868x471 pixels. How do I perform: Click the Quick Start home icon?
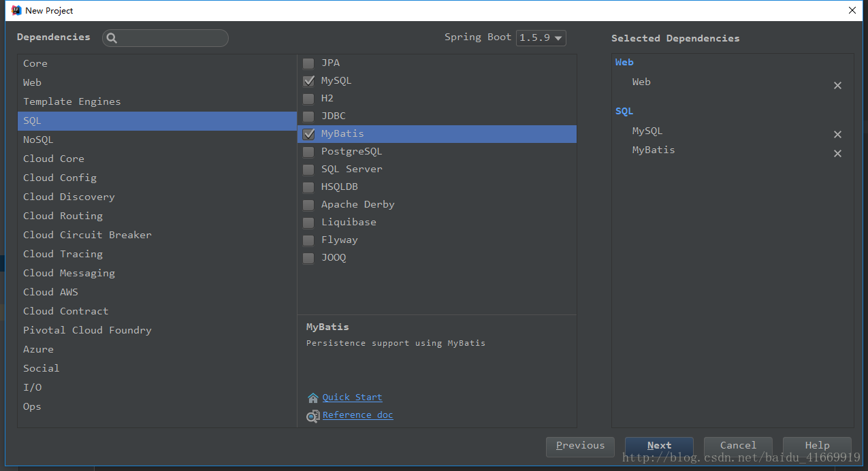(313, 398)
